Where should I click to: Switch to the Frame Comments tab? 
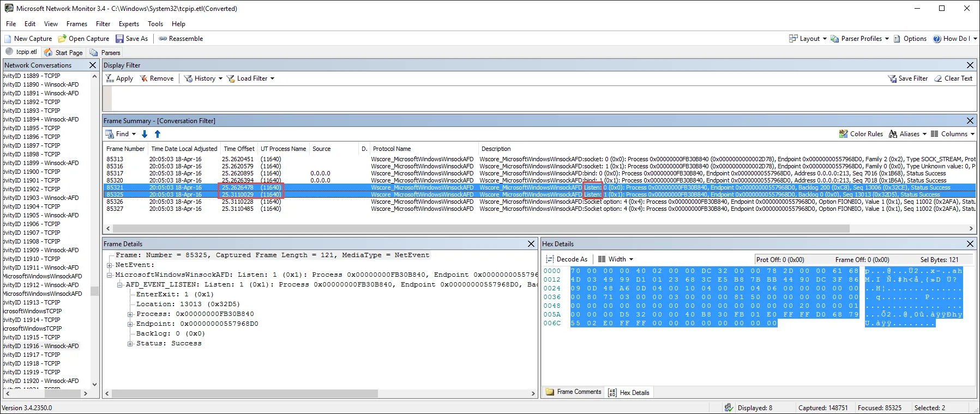pos(573,392)
